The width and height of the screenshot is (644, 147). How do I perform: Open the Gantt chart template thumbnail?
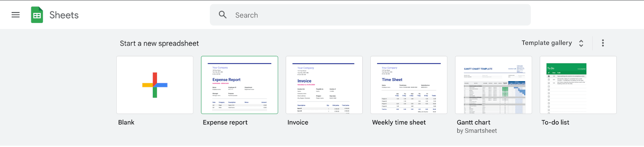click(493, 85)
